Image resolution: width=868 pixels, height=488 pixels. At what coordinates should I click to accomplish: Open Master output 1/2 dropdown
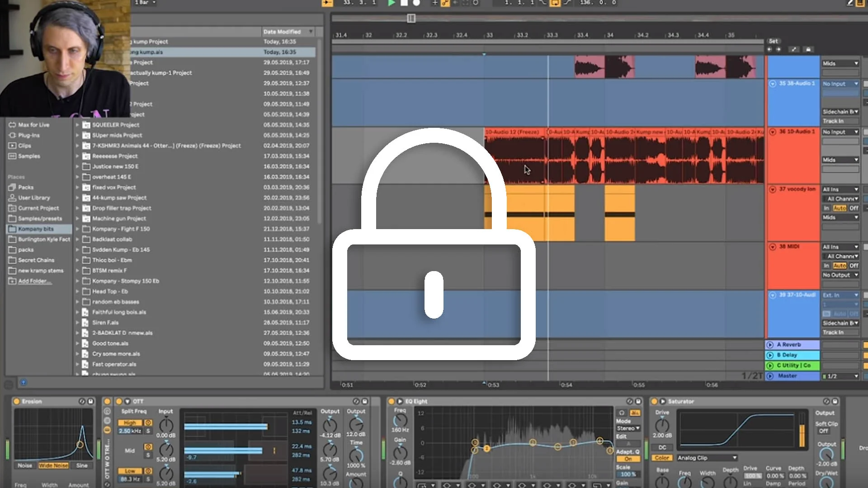841,376
